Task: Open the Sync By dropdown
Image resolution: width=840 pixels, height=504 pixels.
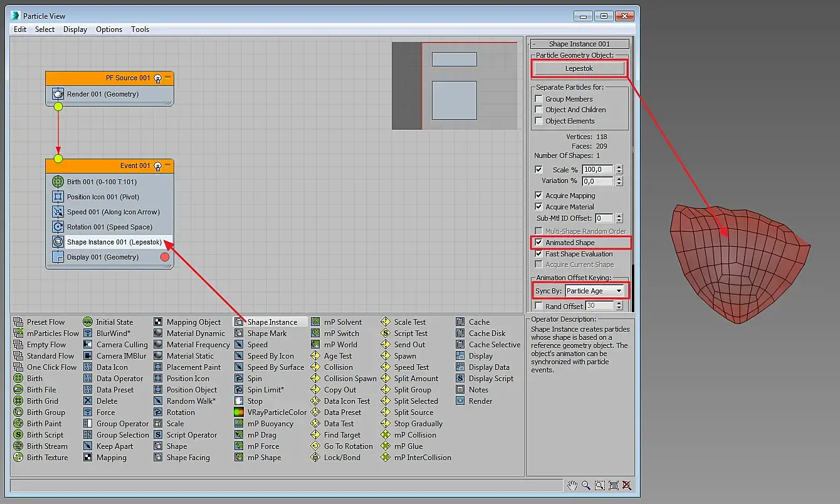Action: (x=595, y=291)
